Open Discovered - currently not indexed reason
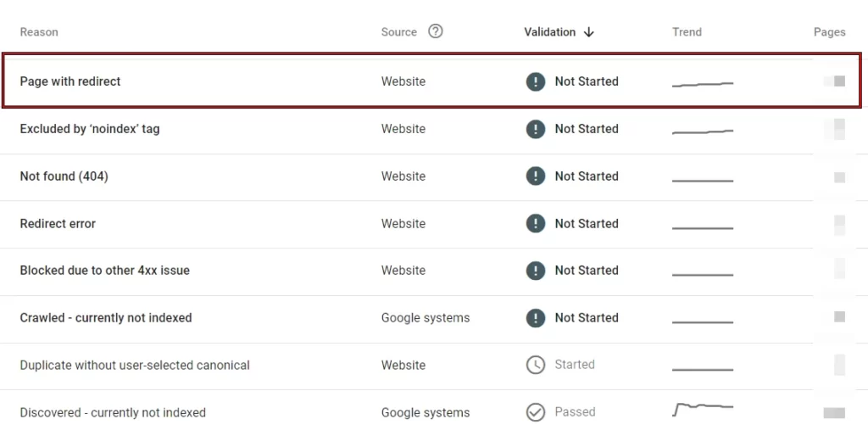The height and width of the screenshot is (436, 868). (x=113, y=413)
